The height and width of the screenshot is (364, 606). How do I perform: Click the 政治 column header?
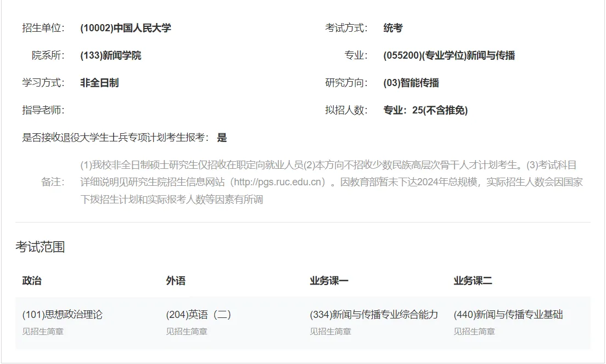click(32, 281)
